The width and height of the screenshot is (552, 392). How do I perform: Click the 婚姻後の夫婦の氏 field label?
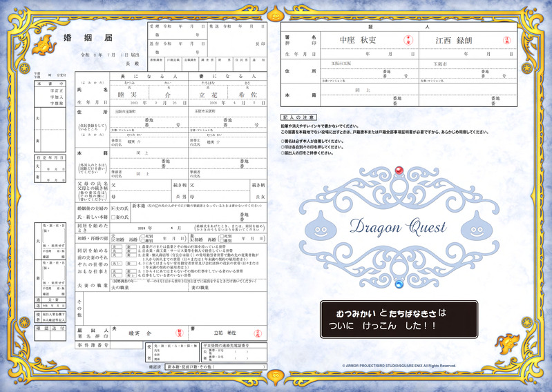point(93,213)
